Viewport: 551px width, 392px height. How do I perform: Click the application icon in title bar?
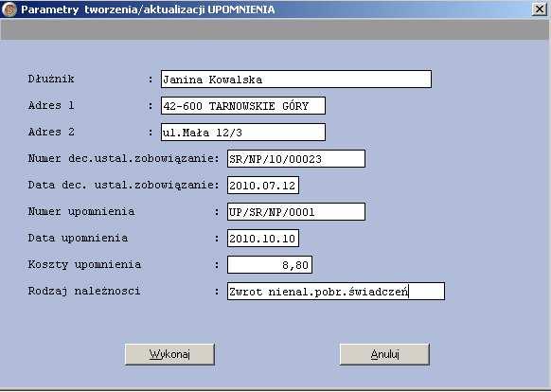pos(9,9)
